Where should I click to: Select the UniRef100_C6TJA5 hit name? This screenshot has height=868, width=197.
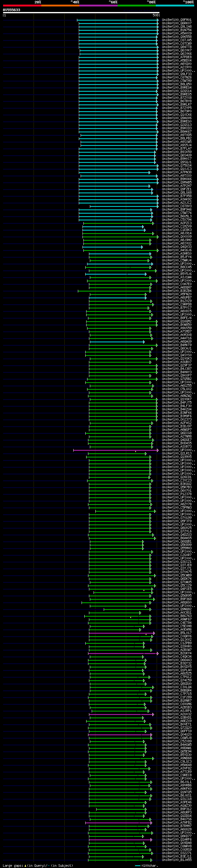[x=176, y=40]
